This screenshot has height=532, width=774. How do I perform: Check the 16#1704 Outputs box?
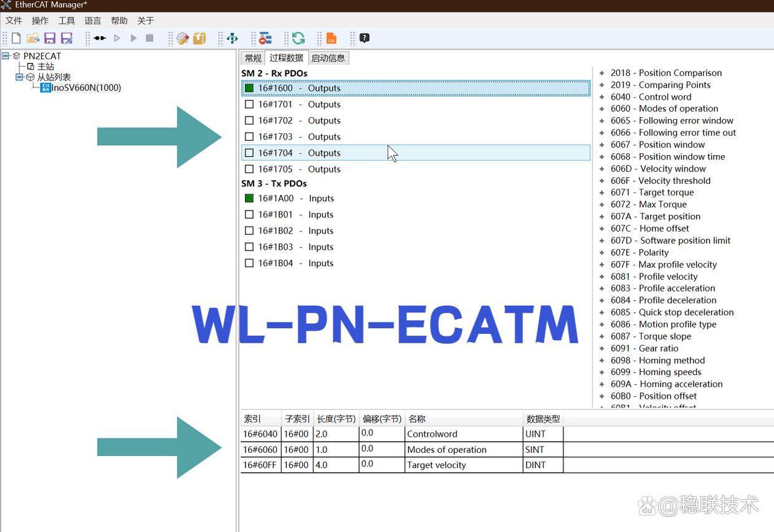tap(249, 153)
